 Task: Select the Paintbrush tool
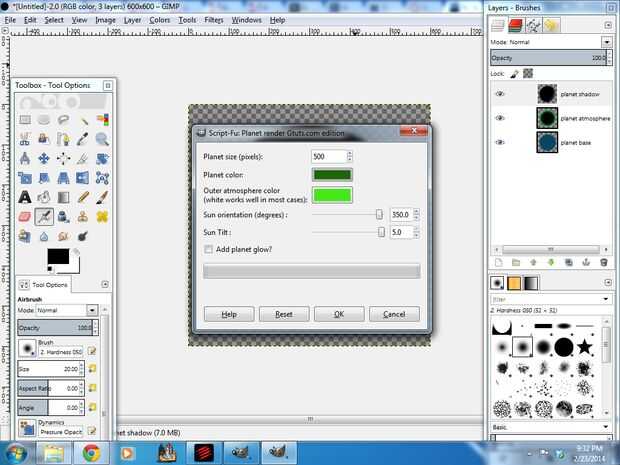pos(102,197)
